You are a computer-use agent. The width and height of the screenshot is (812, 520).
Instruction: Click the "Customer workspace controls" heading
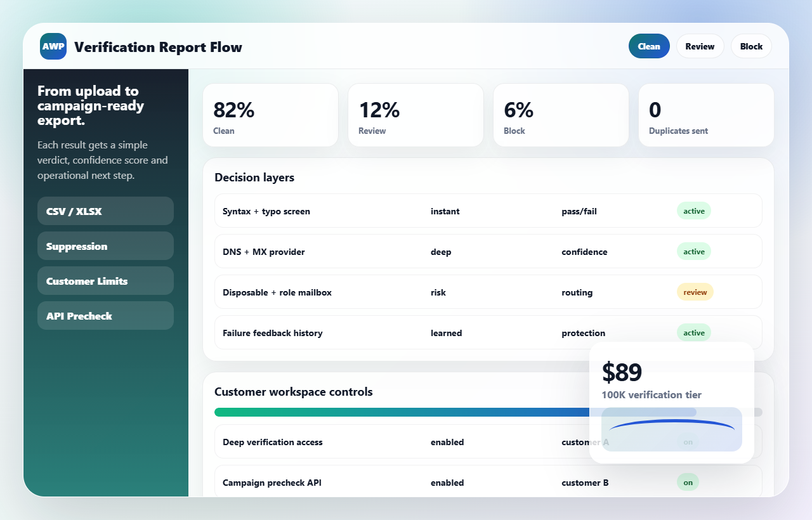pos(294,392)
